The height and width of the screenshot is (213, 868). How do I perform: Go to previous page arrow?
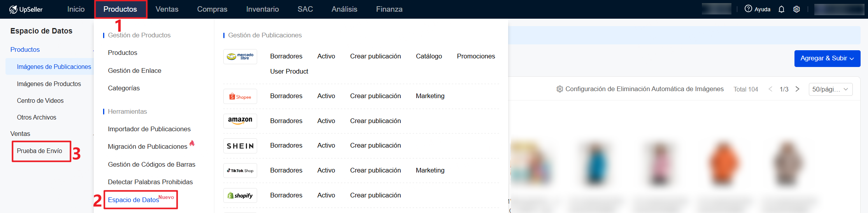click(770, 89)
